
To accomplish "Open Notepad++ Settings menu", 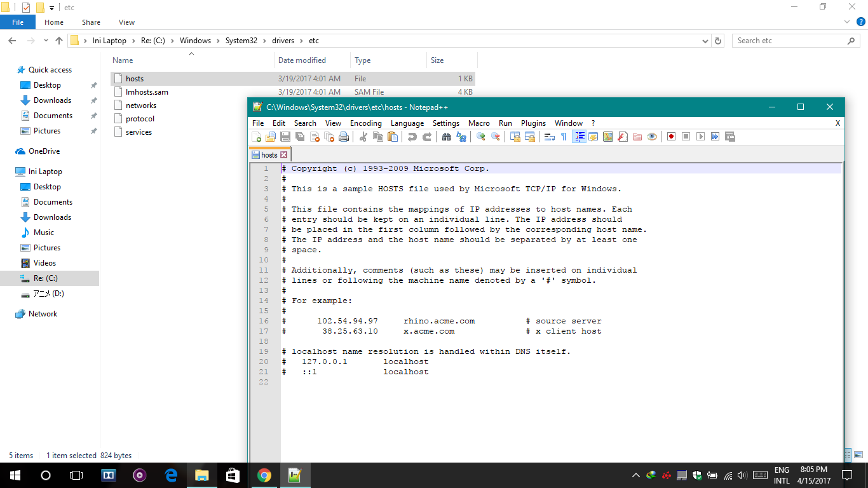I will click(446, 123).
